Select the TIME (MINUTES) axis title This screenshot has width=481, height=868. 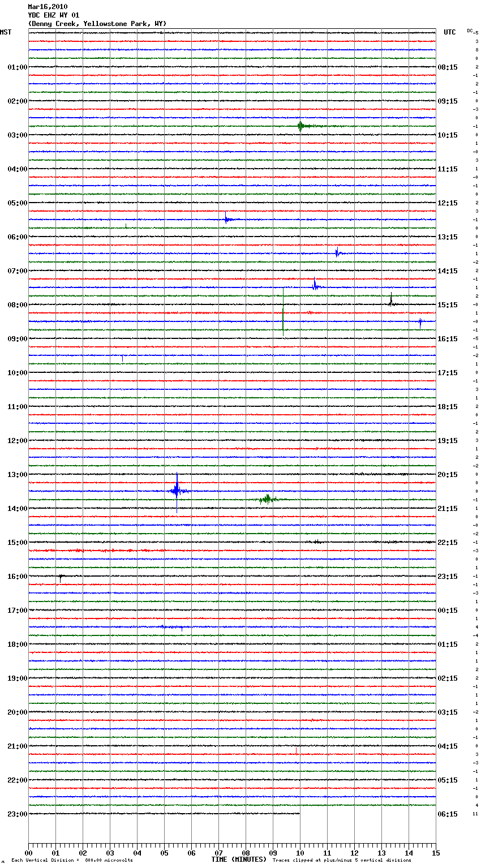pyautogui.click(x=239, y=860)
